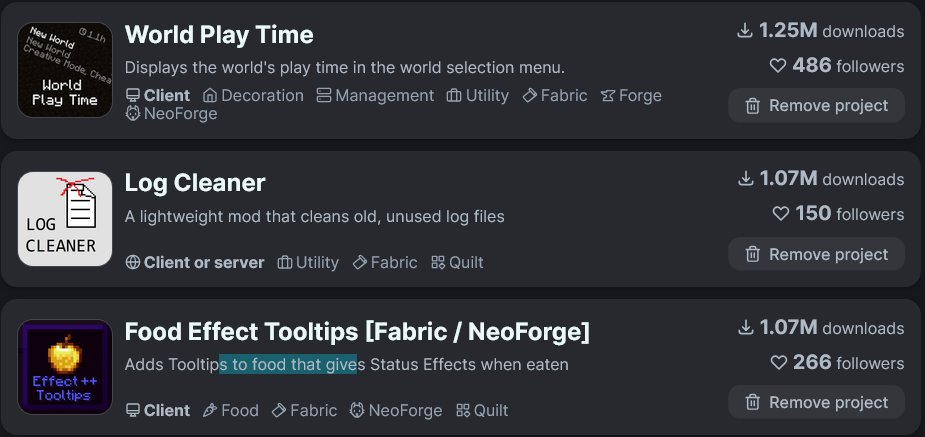Remove the Food Effect Tooltips project
The width and height of the screenshot is (925, 437).
click(816, 402)
